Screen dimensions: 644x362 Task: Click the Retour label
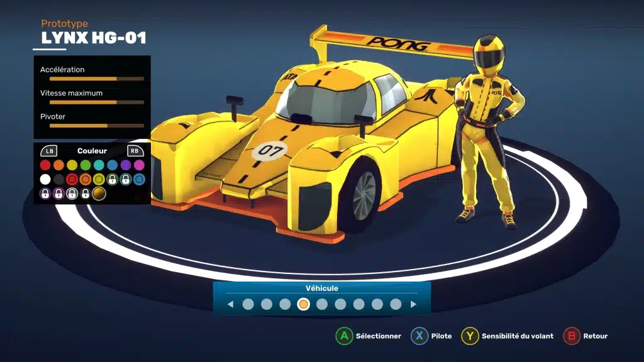tap(595, 336)
